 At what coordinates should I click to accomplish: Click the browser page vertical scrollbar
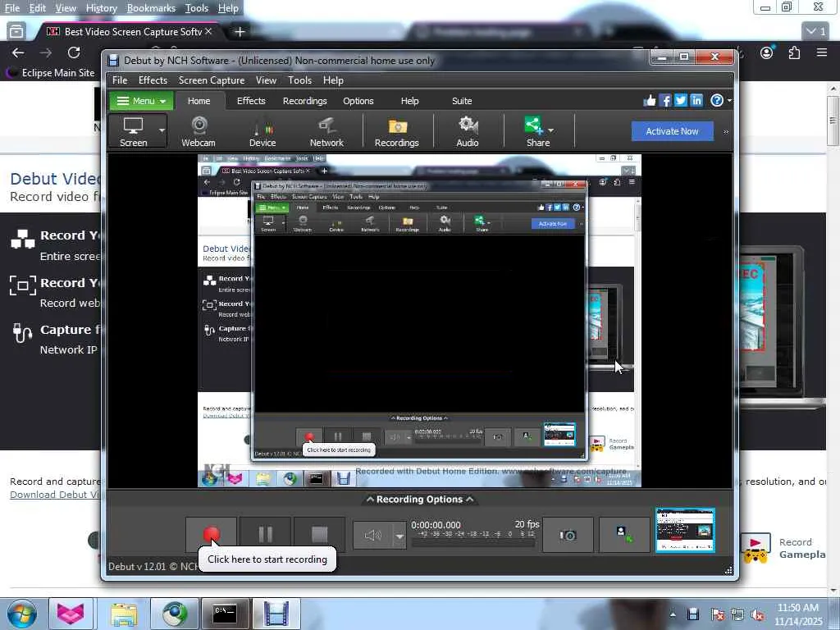tap(833, 121)
